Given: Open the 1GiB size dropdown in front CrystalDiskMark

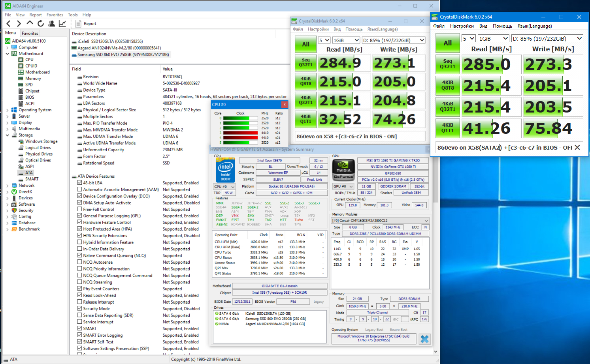Looking at the screenshot, I should 493,39.
